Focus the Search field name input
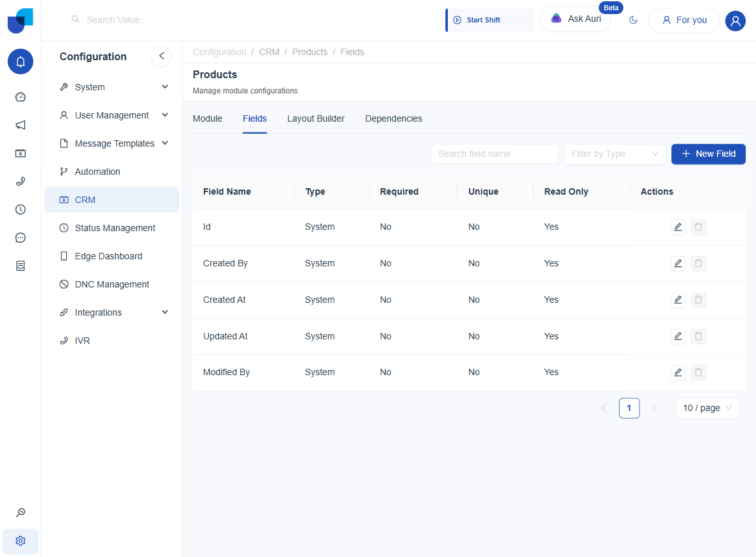Screen dimensions: 756x557 pos(494,154)
